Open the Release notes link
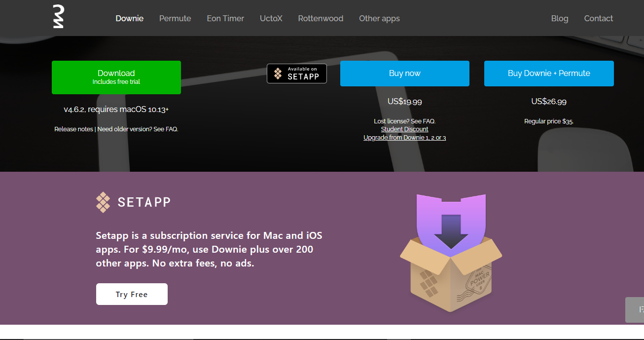644x340 pixels. tap(73, 129)
